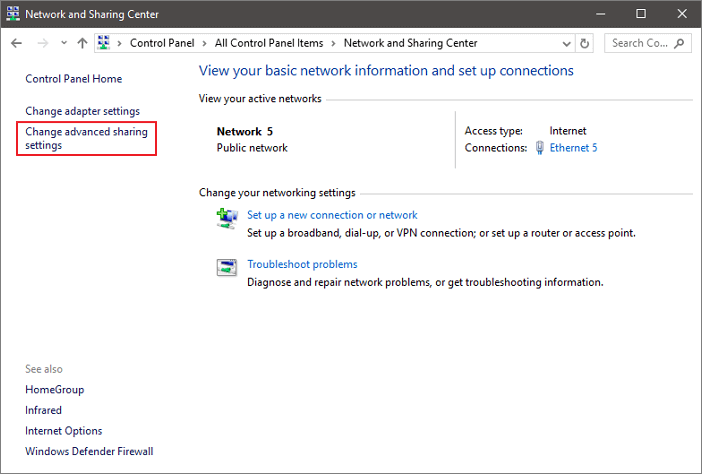
Task: Click Set up a new connection or network
Action: 332,215
